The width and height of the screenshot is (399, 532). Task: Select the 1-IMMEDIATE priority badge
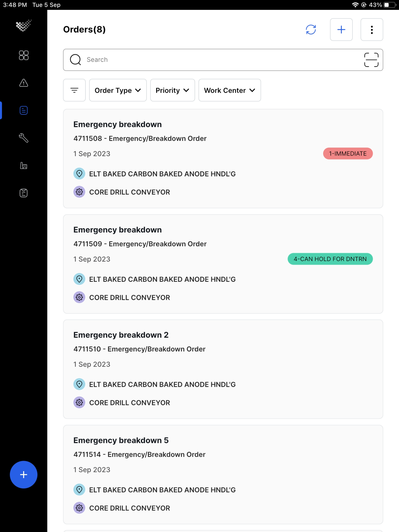tap(348, 154)
